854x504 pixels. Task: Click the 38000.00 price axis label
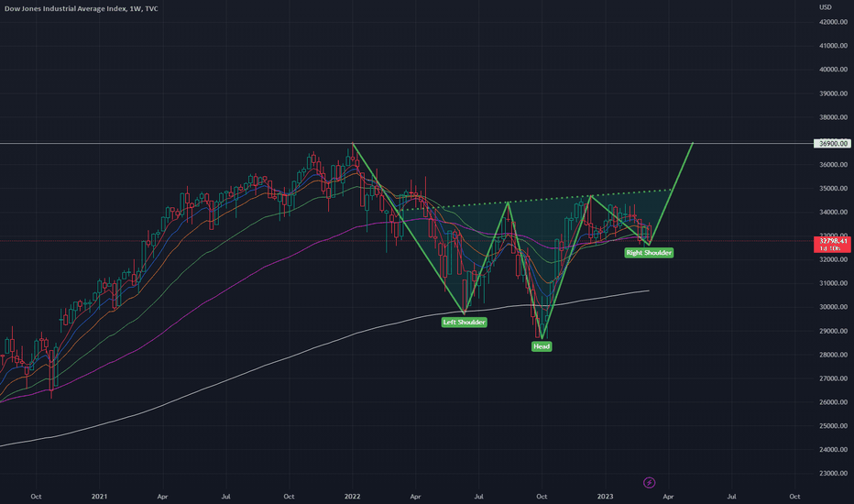pyautogui.click(x=833, y=116)
